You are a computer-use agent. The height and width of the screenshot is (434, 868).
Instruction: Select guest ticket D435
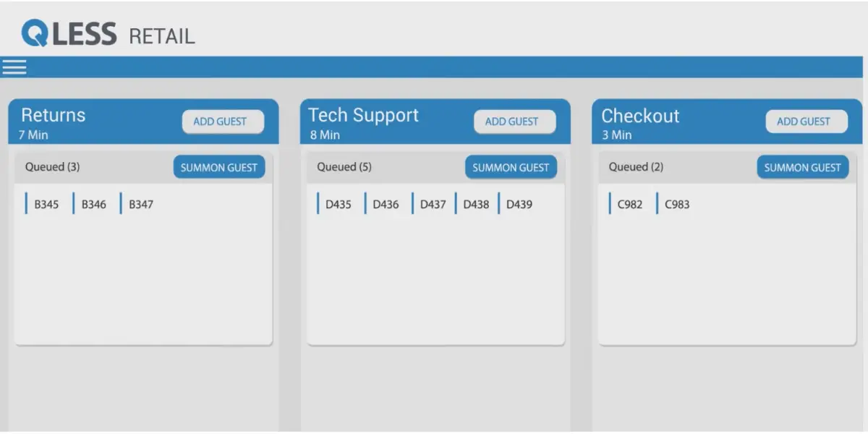pos(334,204)
